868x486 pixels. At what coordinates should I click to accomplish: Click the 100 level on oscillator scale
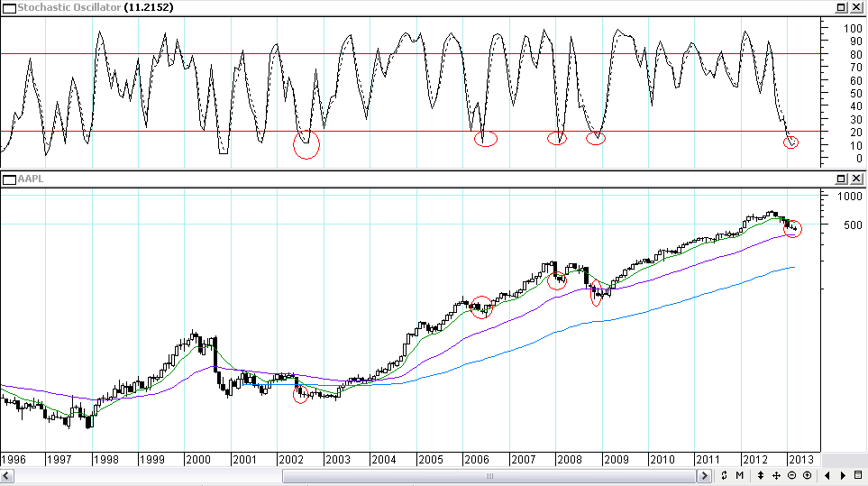[853, 28]
